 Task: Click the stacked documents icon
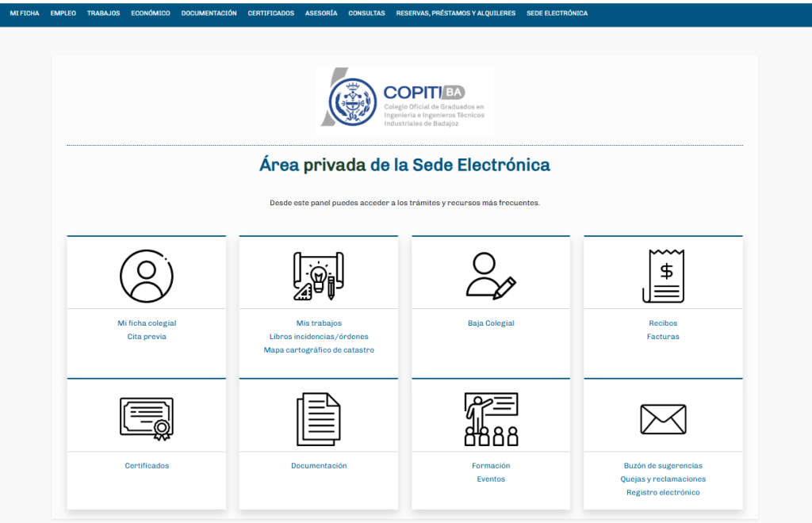[x=319, y=419]
